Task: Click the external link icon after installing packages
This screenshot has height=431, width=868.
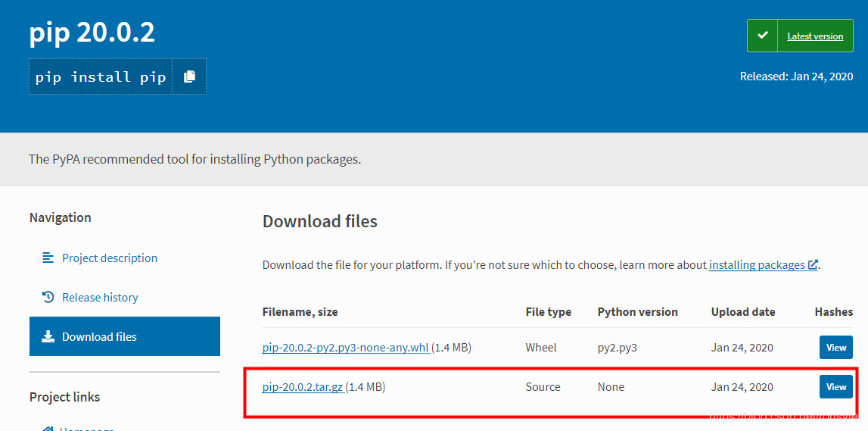Action: click(x=813, y=265)
